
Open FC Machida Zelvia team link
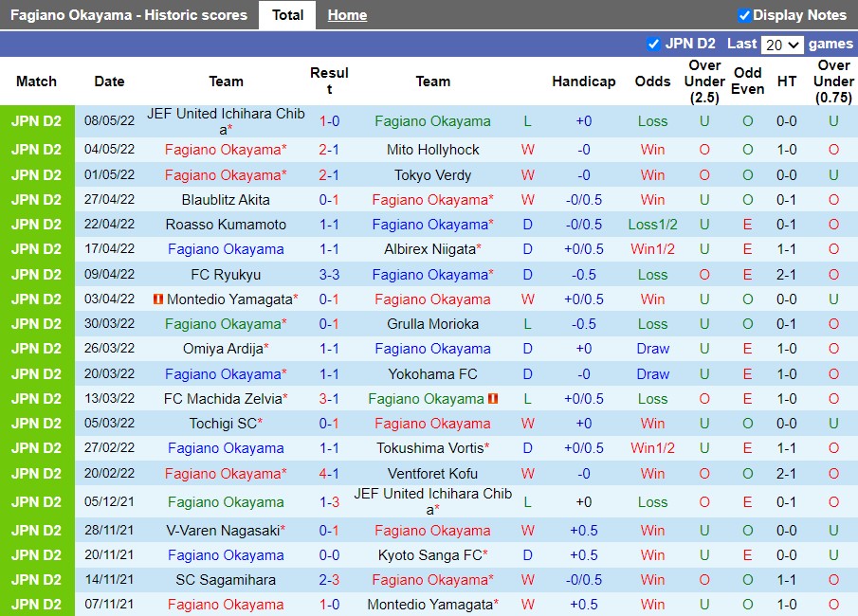click(x=223, y=399)
